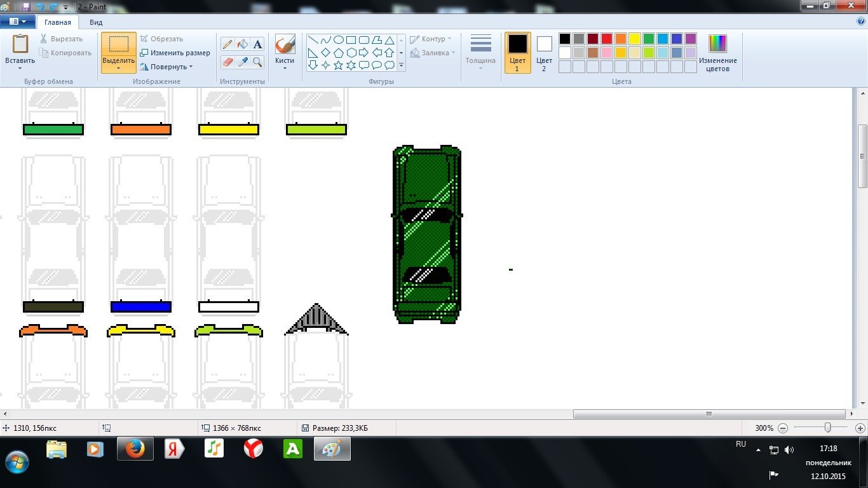This screenshot has height=488, width=868.
Task: Choose the rounded callout shape
Action: (363, 65)
